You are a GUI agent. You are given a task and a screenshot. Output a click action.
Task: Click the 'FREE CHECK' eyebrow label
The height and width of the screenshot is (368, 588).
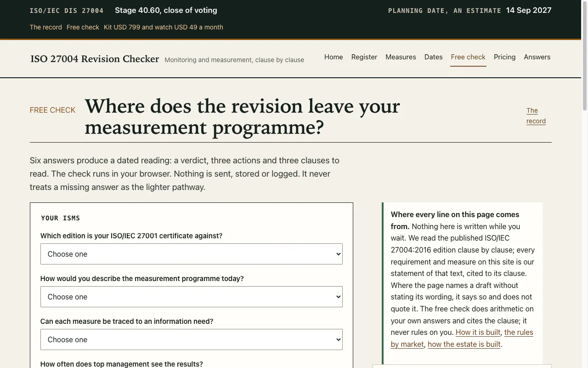pos(52,110)
